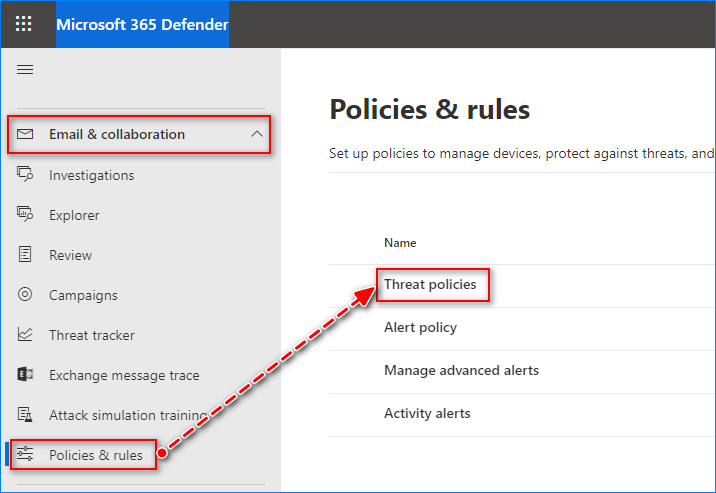Viewport: 716px width, 493px height.
Task: Click the Microsoft 365 Defender title
Action: (x=142, y=25)
